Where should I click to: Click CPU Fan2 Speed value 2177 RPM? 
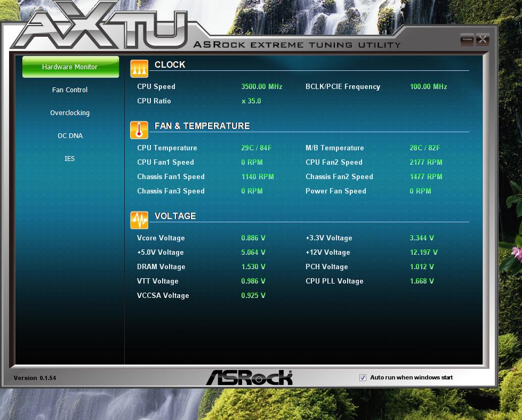coord(426,162)
